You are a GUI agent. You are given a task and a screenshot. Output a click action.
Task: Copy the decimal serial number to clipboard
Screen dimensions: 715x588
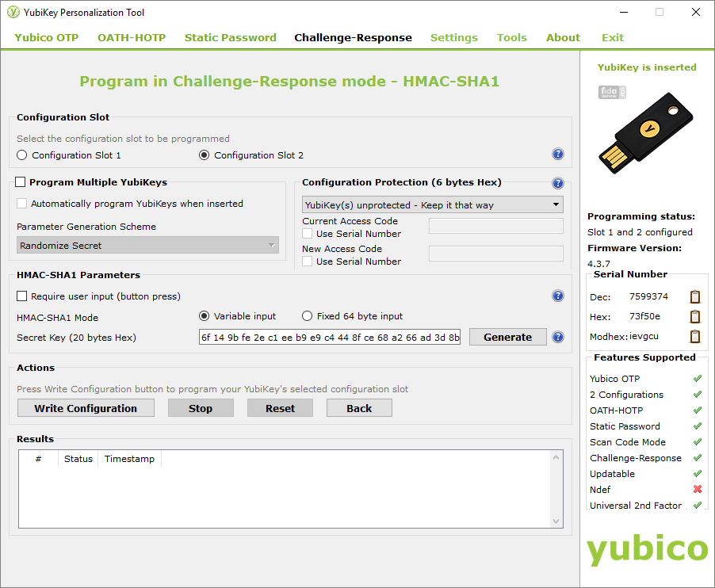coord(694,297)
